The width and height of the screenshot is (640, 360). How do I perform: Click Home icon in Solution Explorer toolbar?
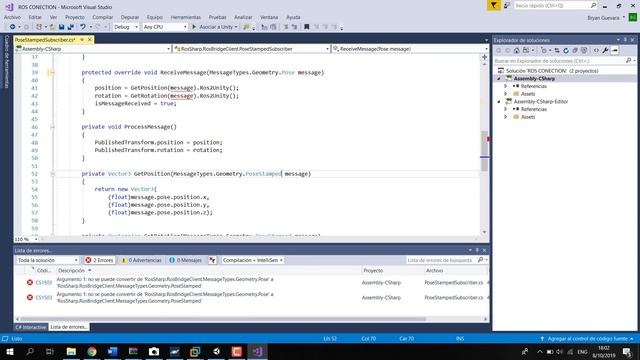(x=517, y=50)
